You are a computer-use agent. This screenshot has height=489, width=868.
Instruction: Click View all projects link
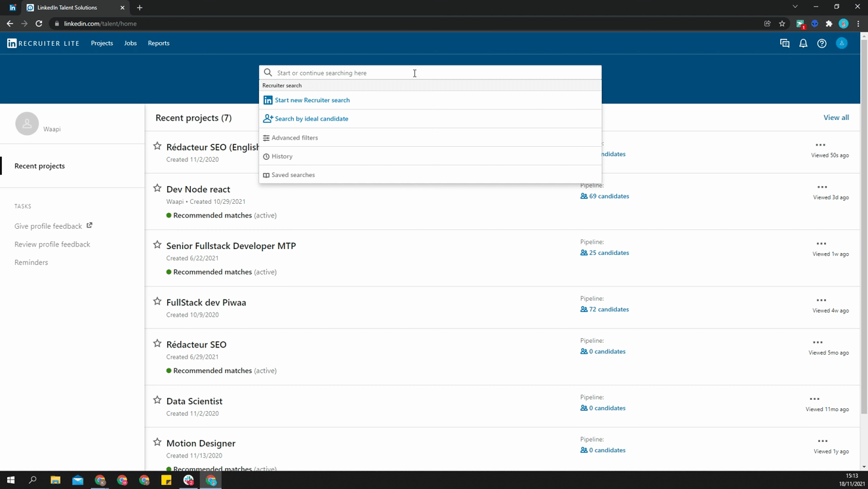click(x=836, y=117)
